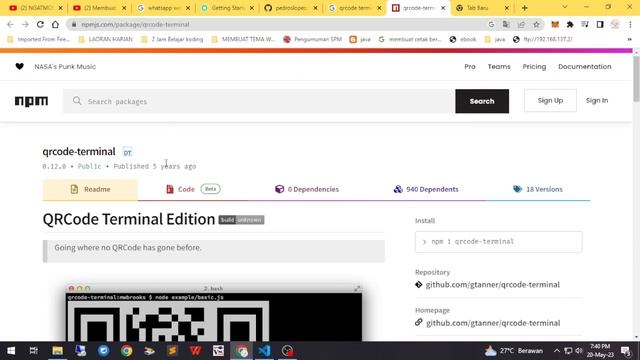
Task: Open Sublime Text from the taskbar
Action: (x=172, y=351)
